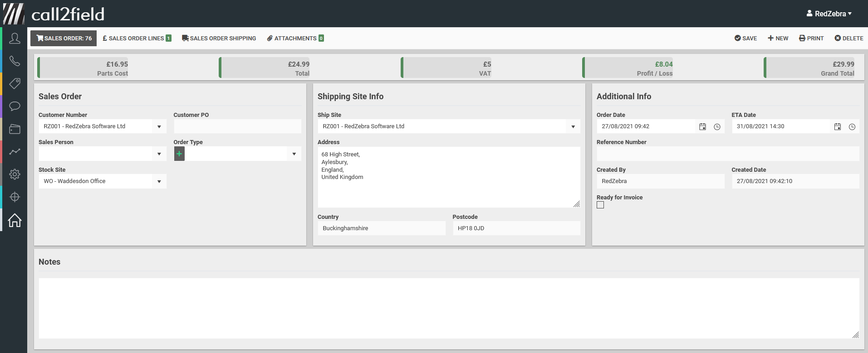Click the green plus Order Type button
Screen dimensions: 868x353
point(179,154)
